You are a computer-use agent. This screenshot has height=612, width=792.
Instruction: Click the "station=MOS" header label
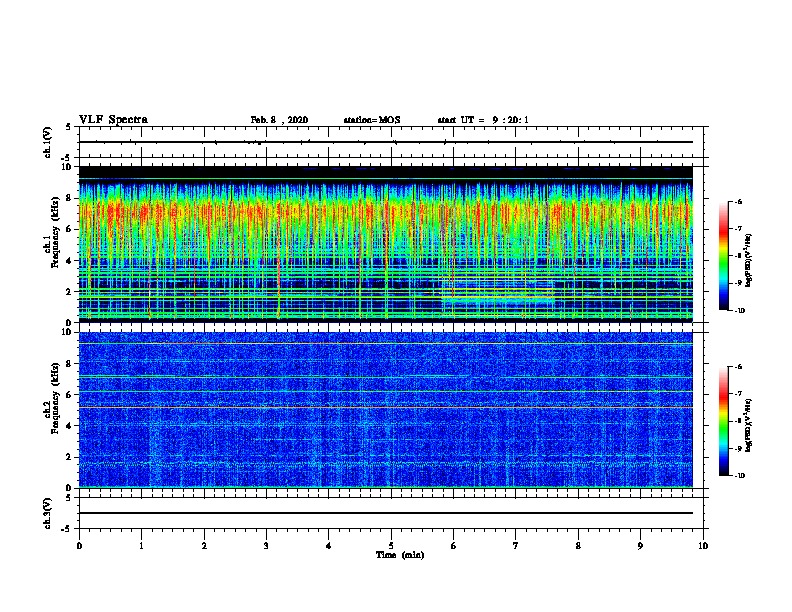tap(372, 120)
